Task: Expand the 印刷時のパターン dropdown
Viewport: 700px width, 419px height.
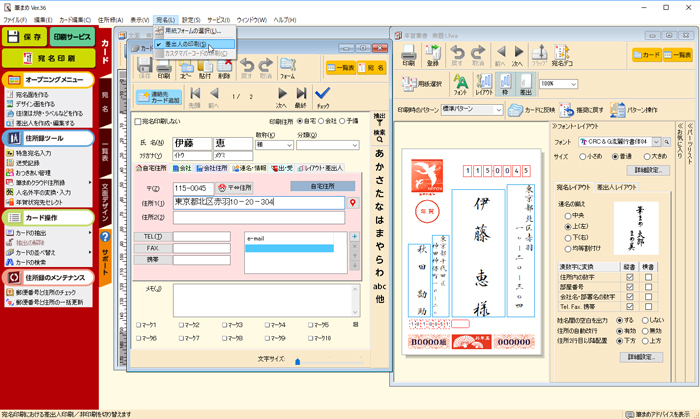Action: pyautogui.click(x=496, y=109)
